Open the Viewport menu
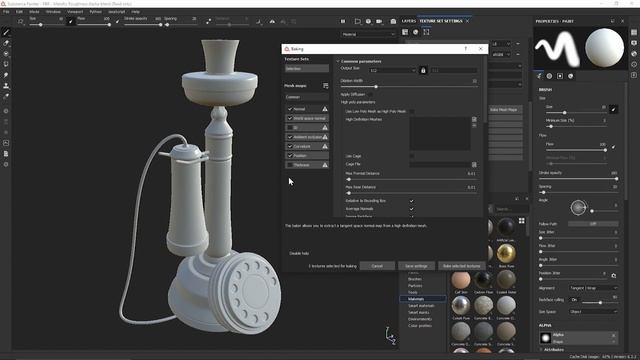 (x=75, y=12)
